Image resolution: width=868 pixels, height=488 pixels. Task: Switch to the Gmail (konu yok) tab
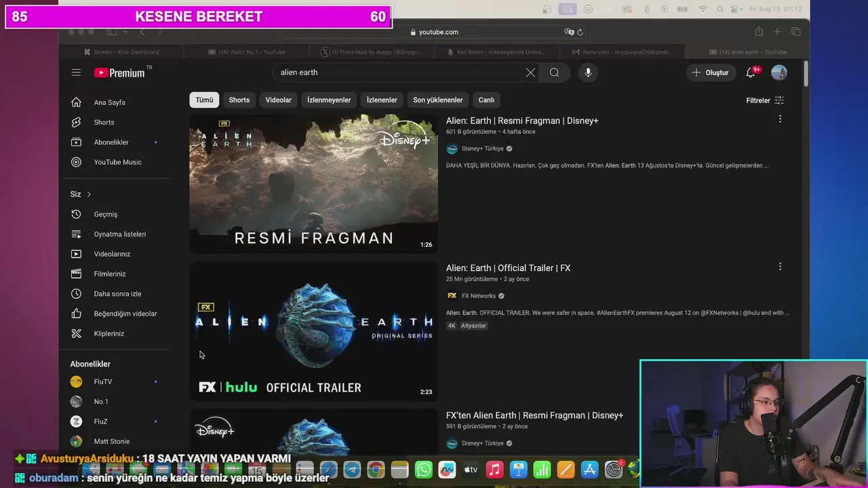621,52
